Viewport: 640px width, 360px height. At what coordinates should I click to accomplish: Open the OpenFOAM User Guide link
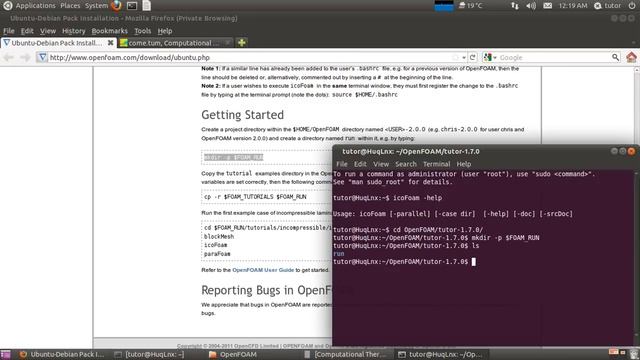coord(263,270)
